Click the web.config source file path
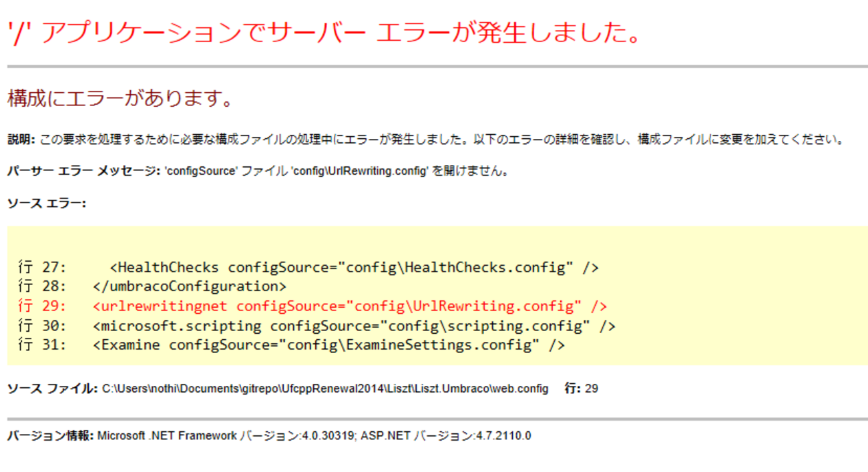 coord(325,389)
